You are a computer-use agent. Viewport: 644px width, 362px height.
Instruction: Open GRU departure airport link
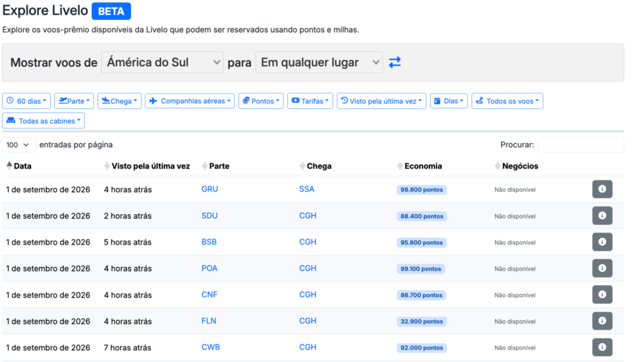pos(209,189)
